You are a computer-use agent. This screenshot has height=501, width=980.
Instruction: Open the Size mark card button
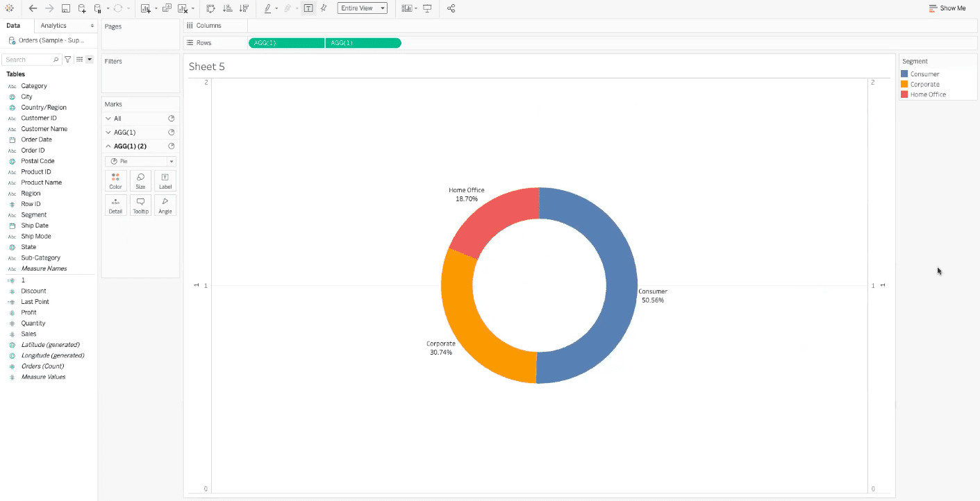pyautogui.click(x=140, y=180)
